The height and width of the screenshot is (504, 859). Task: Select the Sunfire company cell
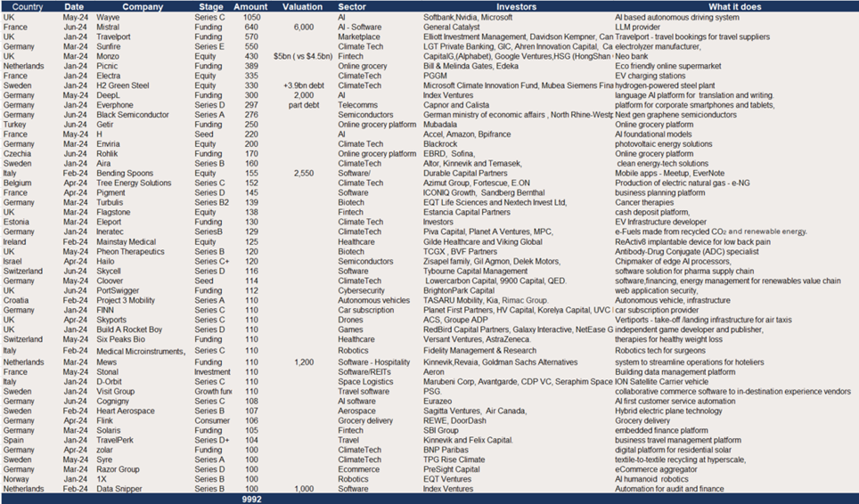click(x=109, y=47)
